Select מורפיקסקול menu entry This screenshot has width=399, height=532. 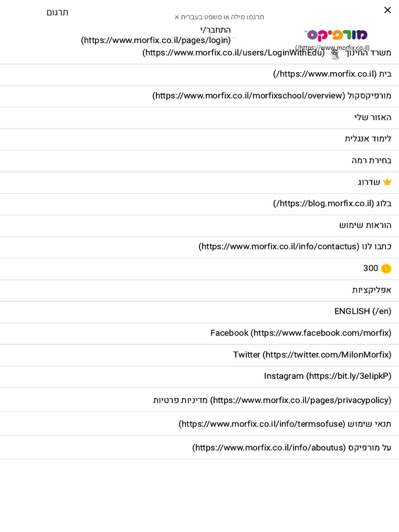pyautogui.click(x=199, y=96)
